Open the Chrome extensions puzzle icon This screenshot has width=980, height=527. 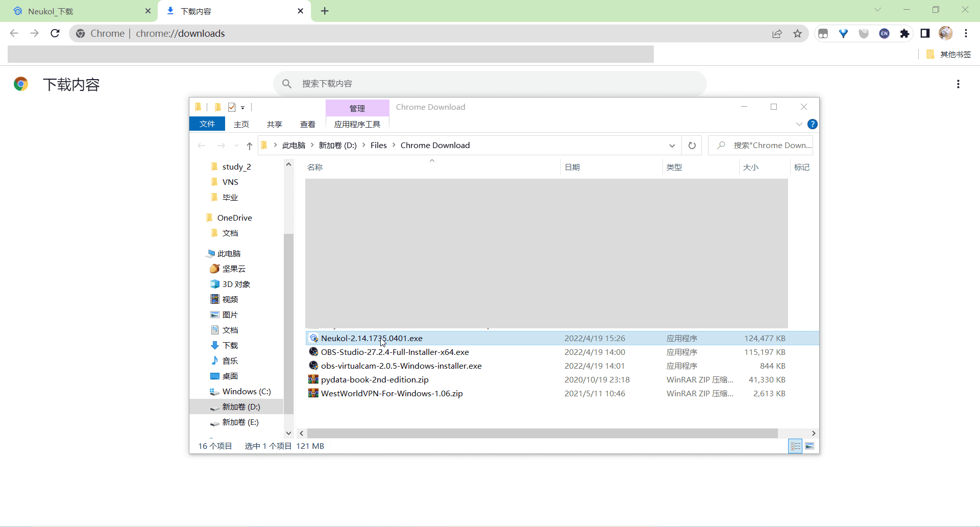coord(904,34)
